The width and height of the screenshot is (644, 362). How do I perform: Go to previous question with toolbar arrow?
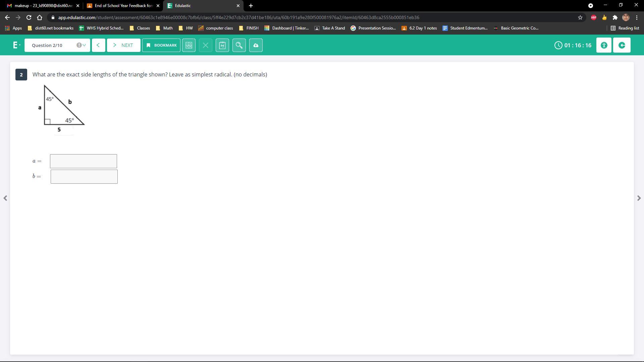98,45
